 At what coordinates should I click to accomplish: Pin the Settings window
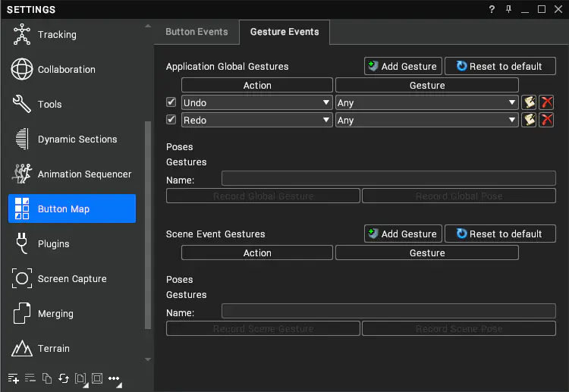pyautogui.click(x=508, y=9)
